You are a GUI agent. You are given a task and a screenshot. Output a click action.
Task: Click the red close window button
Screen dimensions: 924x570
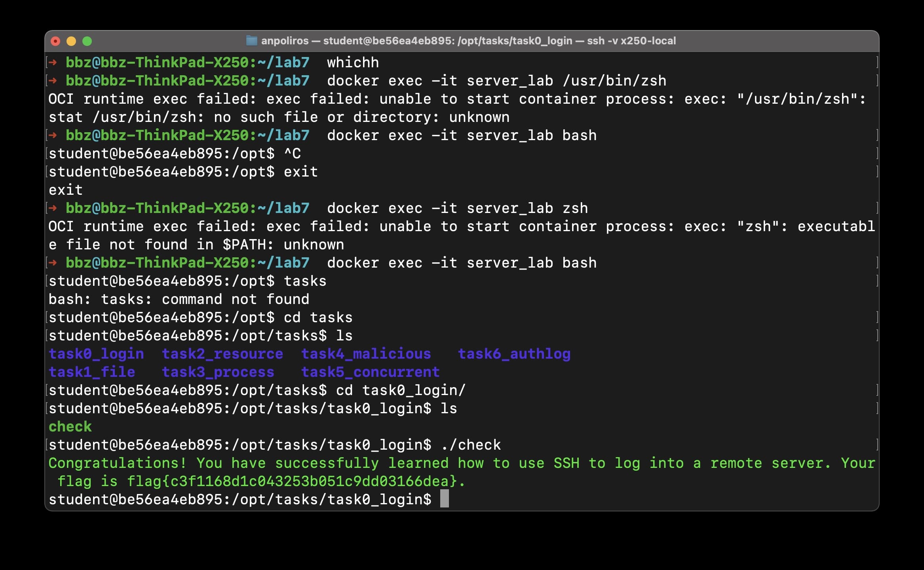point(55,41)
